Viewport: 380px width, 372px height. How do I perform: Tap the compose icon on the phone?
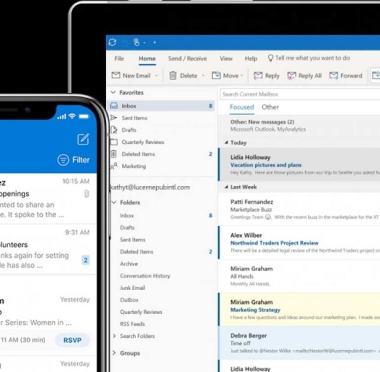click(83, 139)
